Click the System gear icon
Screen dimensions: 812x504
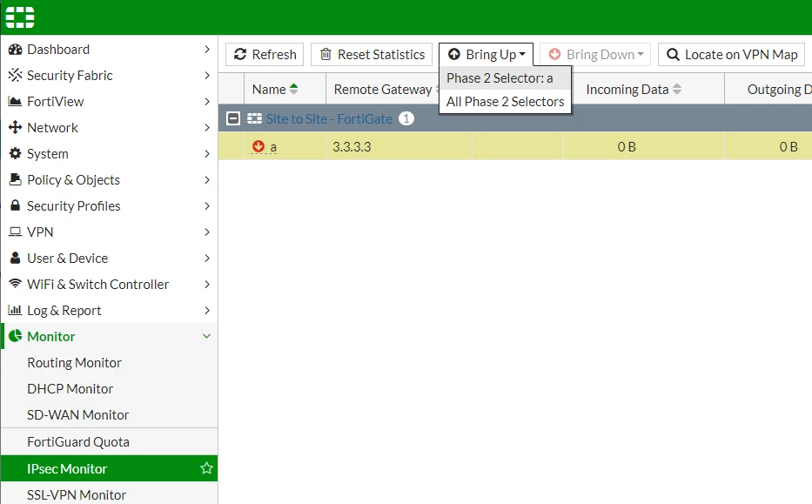[x=16, y=153]
